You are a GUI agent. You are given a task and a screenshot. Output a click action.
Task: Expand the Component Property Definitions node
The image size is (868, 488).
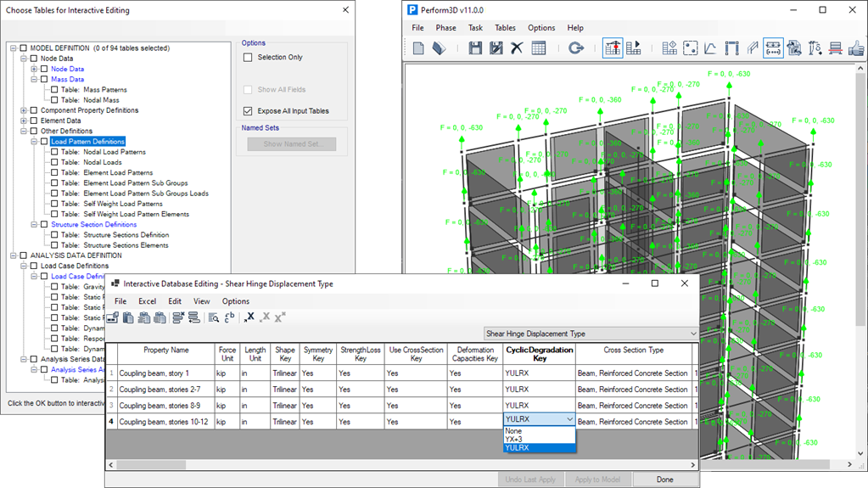point(23,110)
